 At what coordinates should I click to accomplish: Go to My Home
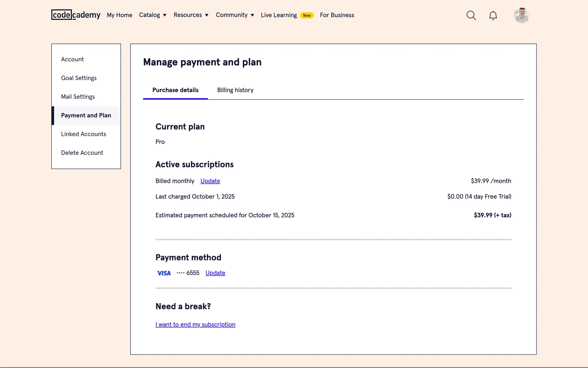pos(119,15)
